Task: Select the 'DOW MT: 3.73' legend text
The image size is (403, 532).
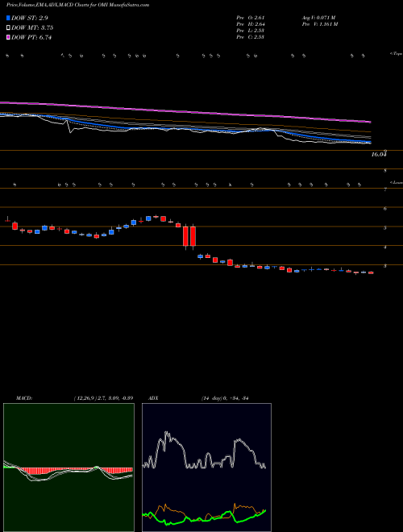Action: [x=32, y=28]
